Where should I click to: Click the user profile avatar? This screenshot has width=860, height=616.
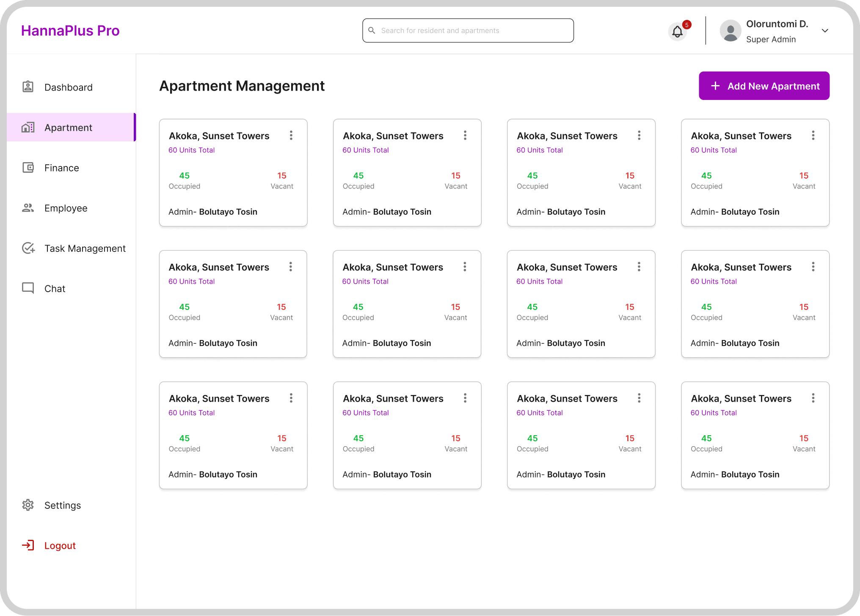coord(730,31)
